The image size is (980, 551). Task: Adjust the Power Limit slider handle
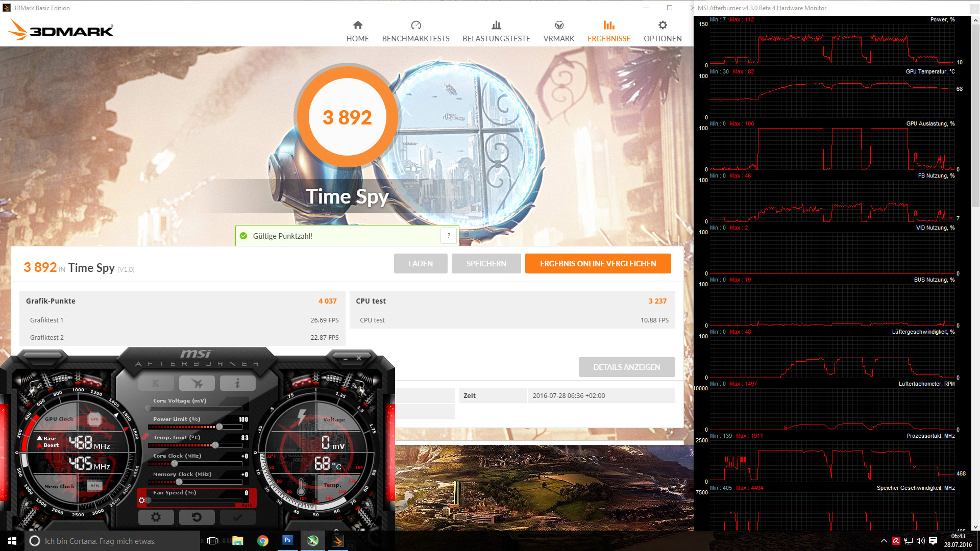point(219,427)
